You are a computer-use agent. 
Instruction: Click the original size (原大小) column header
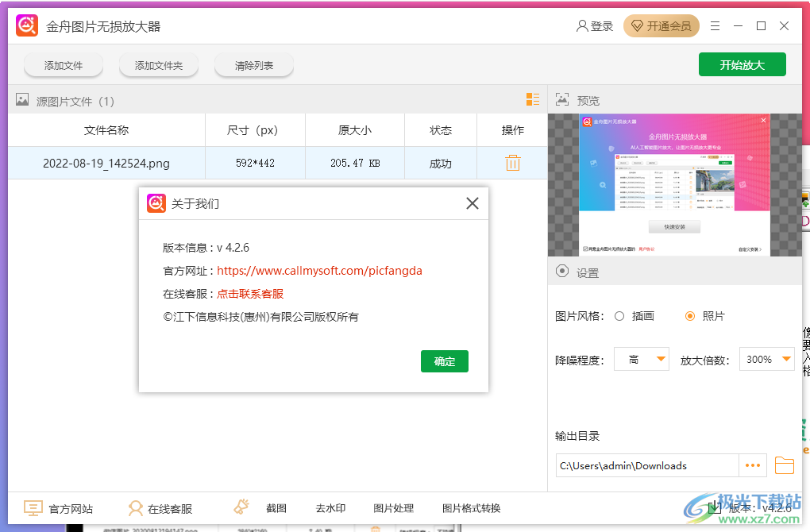355,130
